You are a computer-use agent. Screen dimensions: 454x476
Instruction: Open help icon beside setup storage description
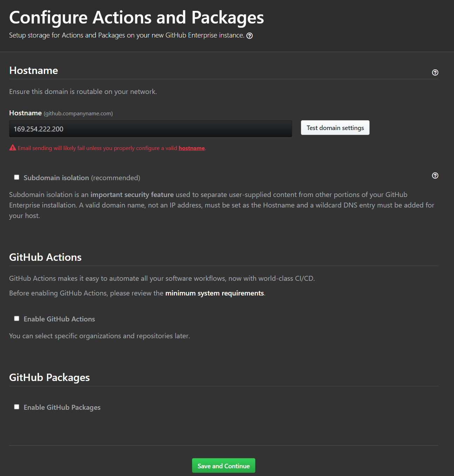coord(249,35)
